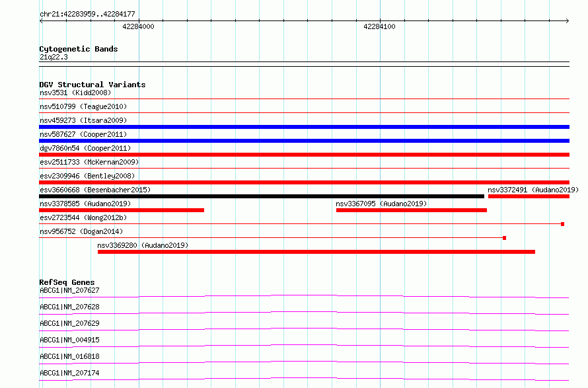Click the red end square of esv2723544

[562, 224]
